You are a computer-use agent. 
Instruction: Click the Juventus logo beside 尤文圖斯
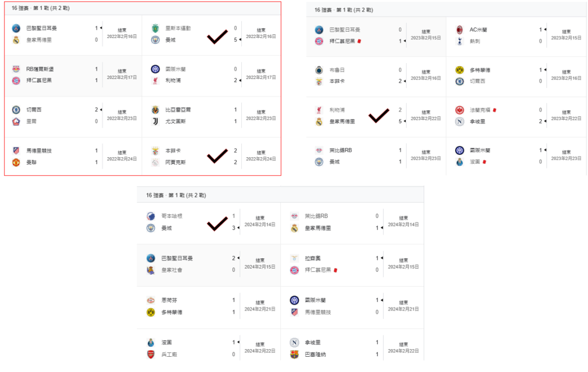(156, 121)
